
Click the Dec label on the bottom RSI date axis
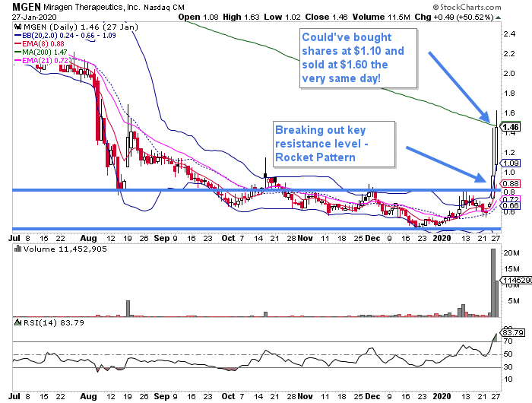(372, 397)
